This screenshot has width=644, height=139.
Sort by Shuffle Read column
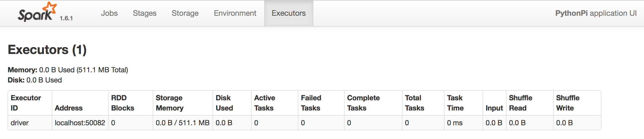coord(520,103)
